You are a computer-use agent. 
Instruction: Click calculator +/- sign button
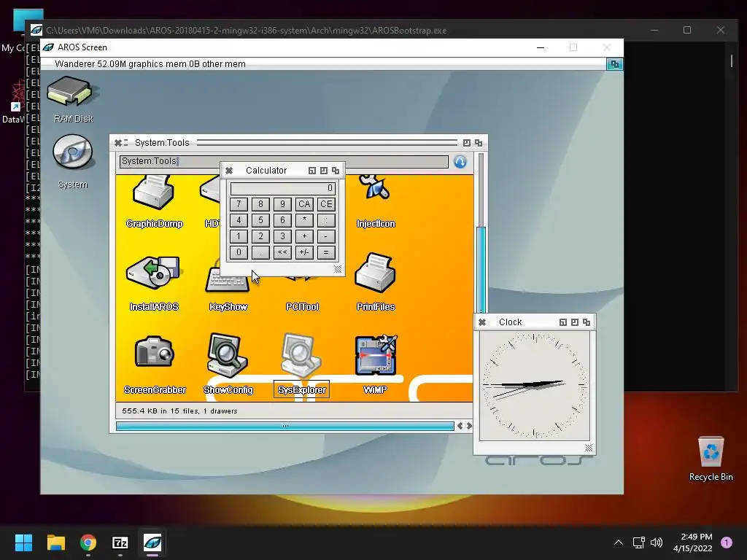pos(304,252)
